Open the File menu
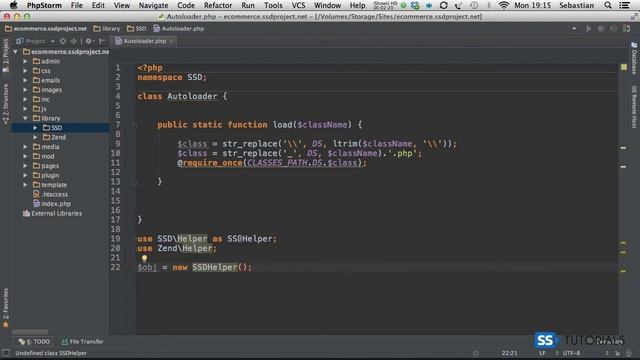Viewport: 640px width, 360px height. coord(76,5)
